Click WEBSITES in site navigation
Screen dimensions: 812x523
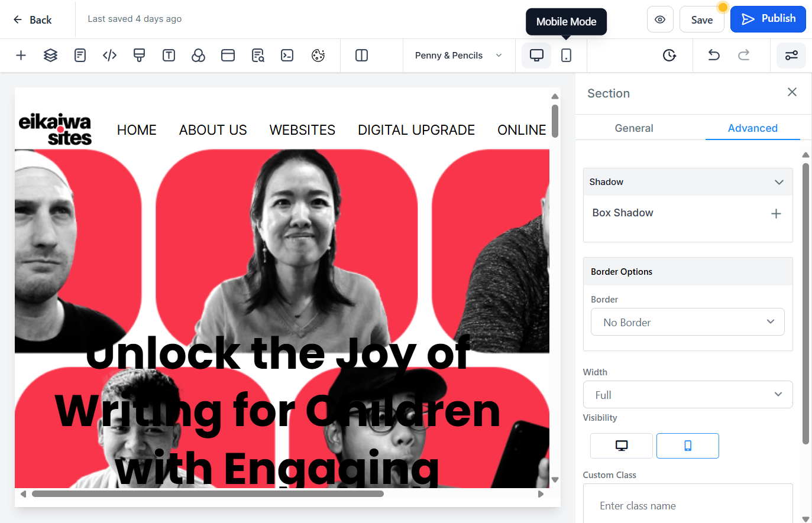click(x=302, y=130)
